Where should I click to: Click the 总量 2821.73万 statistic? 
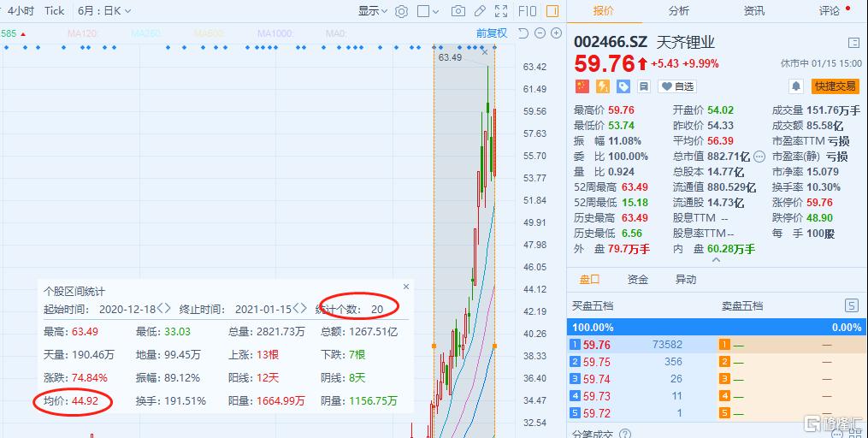[x=267, y=332]
